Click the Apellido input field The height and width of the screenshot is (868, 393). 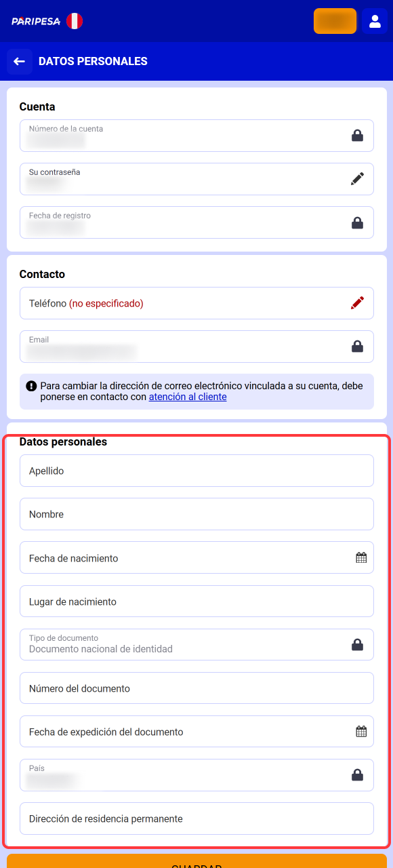(196, 470)
